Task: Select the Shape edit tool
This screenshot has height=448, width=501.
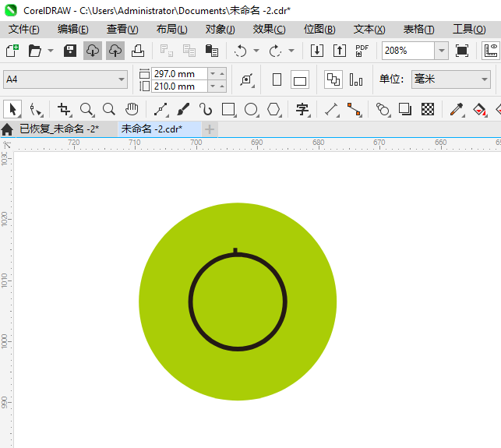Action: tap(36, 110)
